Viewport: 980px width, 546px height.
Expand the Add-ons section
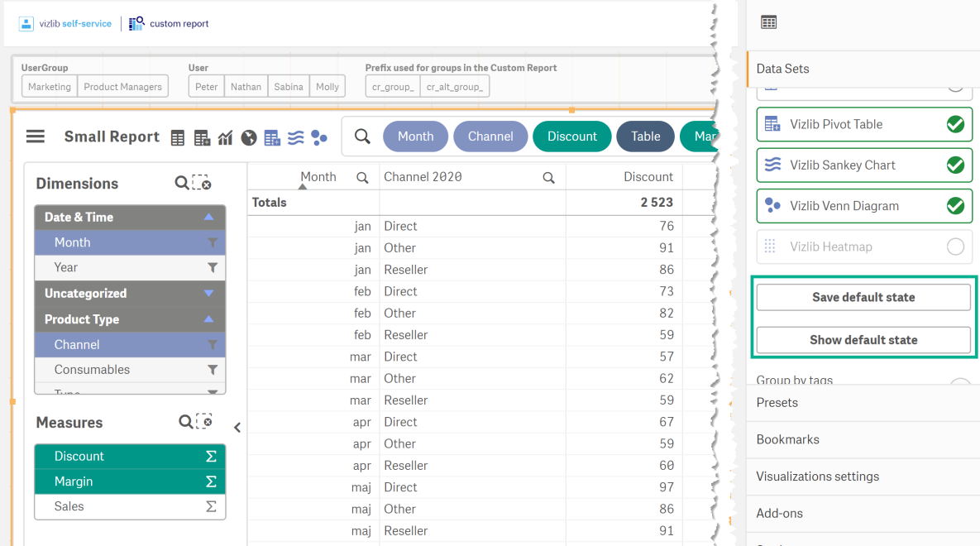pyautogui.click(x=863, y=514)
